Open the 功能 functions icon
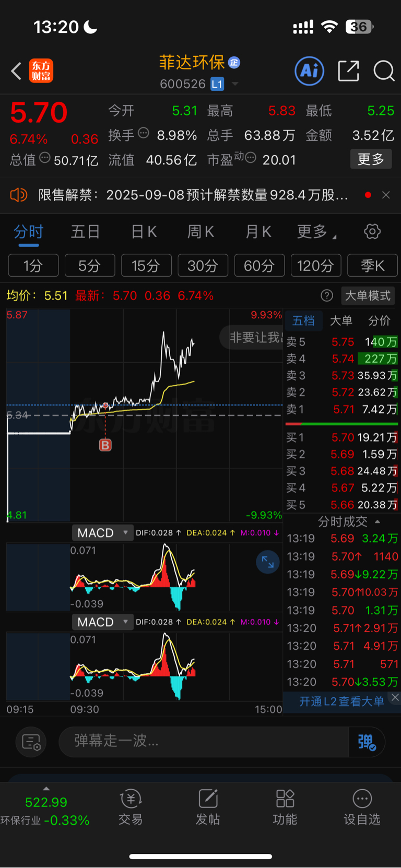401x868 pixels. 285,807
